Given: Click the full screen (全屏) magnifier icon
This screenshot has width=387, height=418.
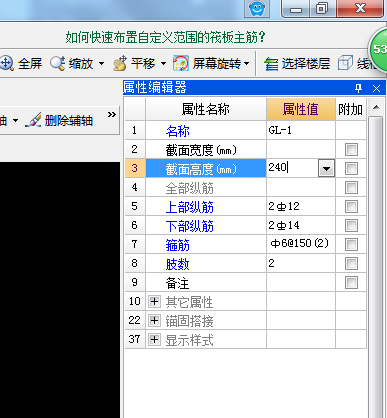Looking at the screenshot, I should click(6, 63).
